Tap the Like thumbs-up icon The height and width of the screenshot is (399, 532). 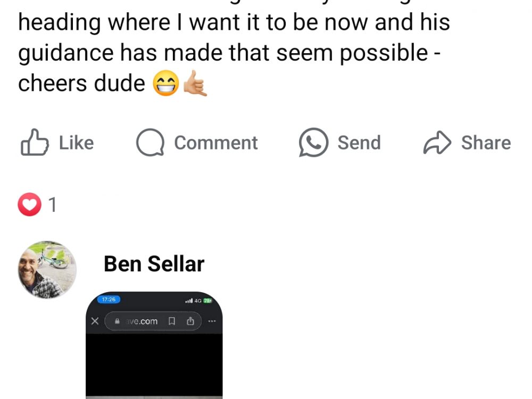[x=35, y=143]
